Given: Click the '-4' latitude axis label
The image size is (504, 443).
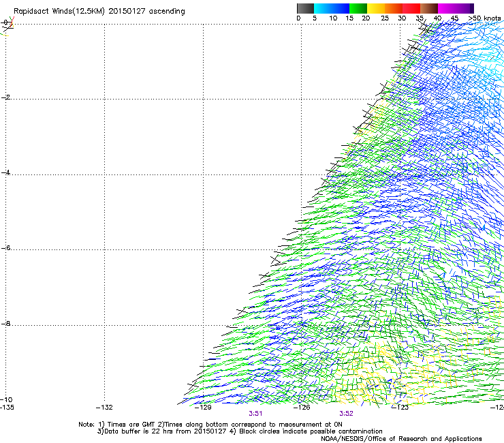Looking at the screenshot, I should [x=5, y=172].
